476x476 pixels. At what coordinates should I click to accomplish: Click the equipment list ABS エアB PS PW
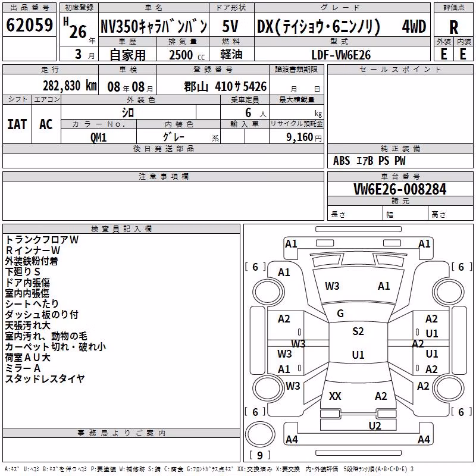coord(369,161)
